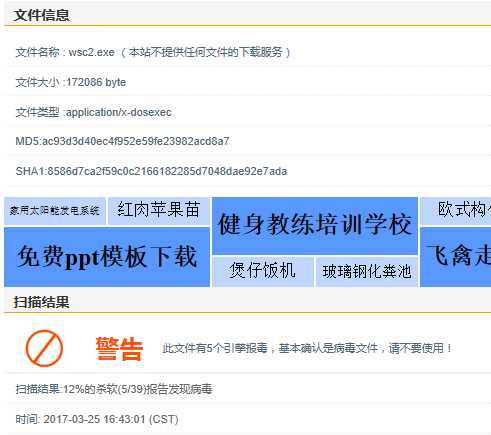Click the red prohibited warning icon
Image resolution: width=491 pixels, height=435 pixels.
44,348
